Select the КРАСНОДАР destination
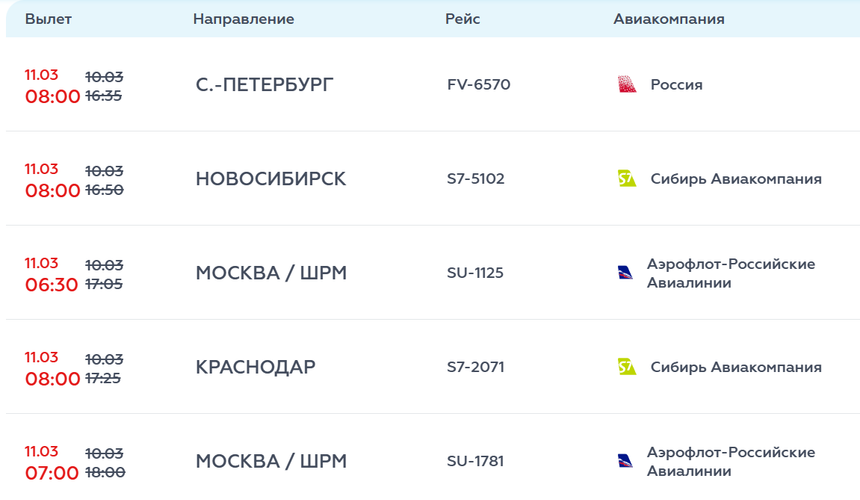The image size is (860, 500). tap(255, 367)
